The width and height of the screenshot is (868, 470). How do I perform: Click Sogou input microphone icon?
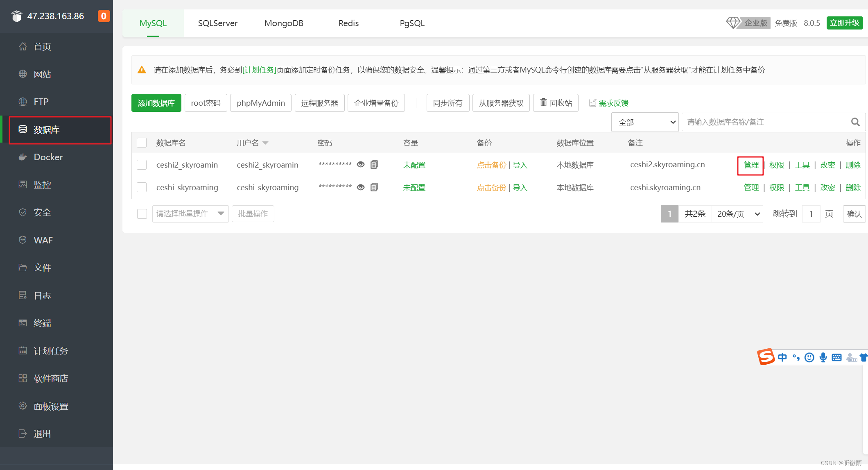[823, 358]
